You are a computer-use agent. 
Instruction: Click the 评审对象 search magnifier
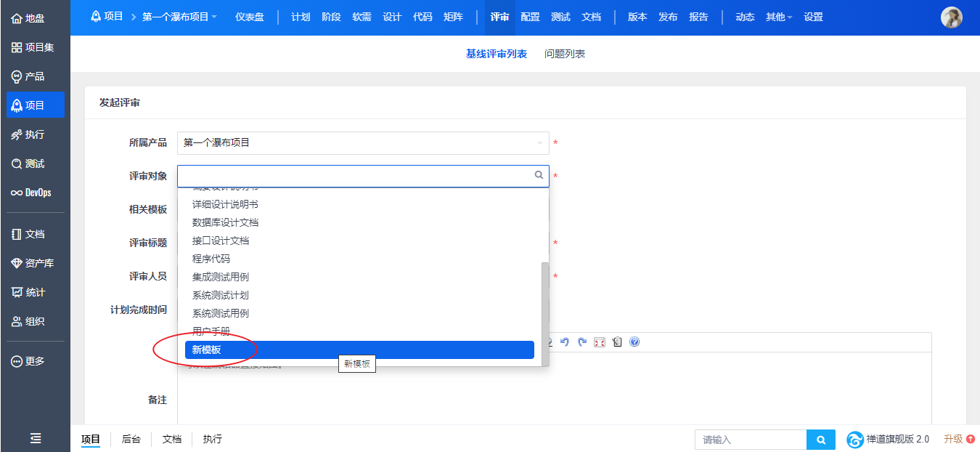tap(539, 175)
